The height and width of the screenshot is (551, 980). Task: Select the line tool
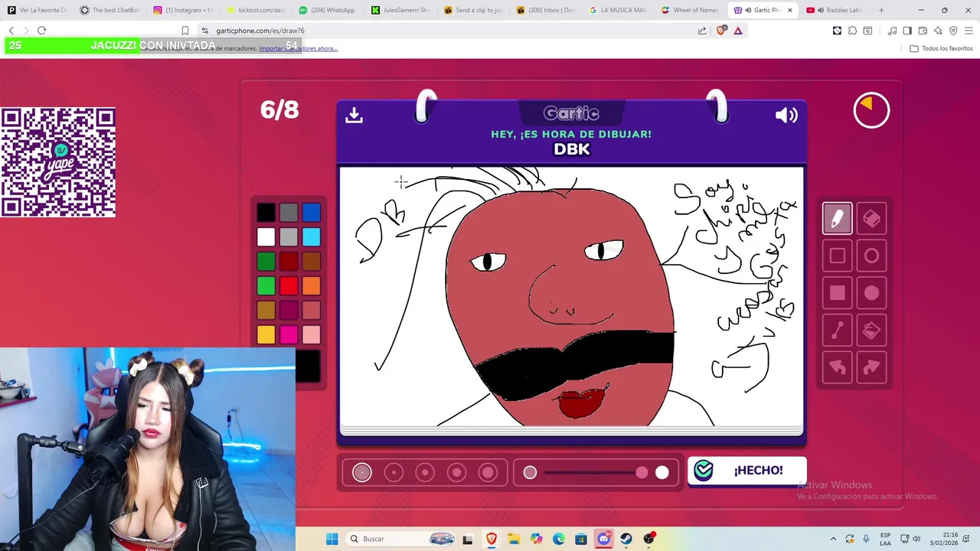(x=837, y=331)
